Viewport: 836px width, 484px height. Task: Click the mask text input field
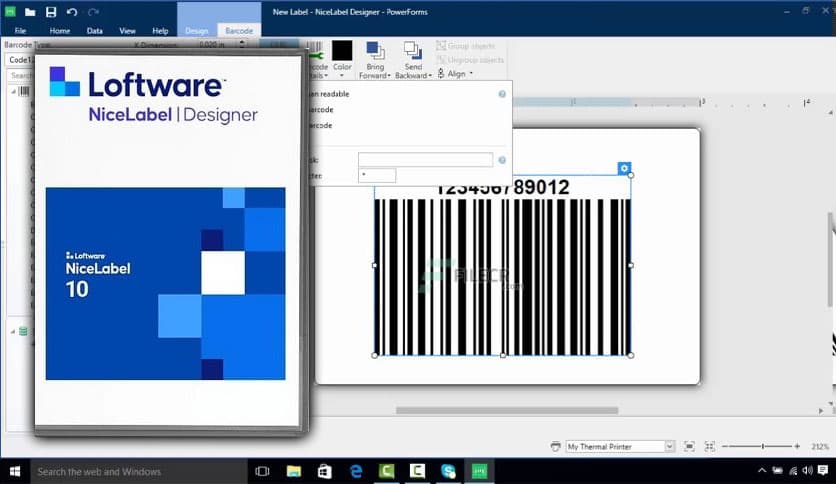point(425,159)
